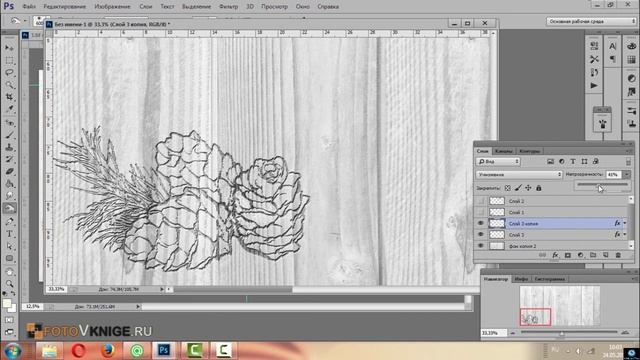Open document status info arrow
Screen dimensions: 640x360
tap(162, 289)
